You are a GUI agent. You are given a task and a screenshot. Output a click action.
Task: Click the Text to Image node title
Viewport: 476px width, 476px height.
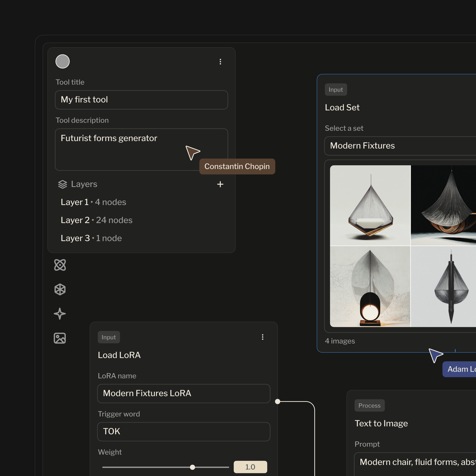pyautogui.click(x=381, y=423)
